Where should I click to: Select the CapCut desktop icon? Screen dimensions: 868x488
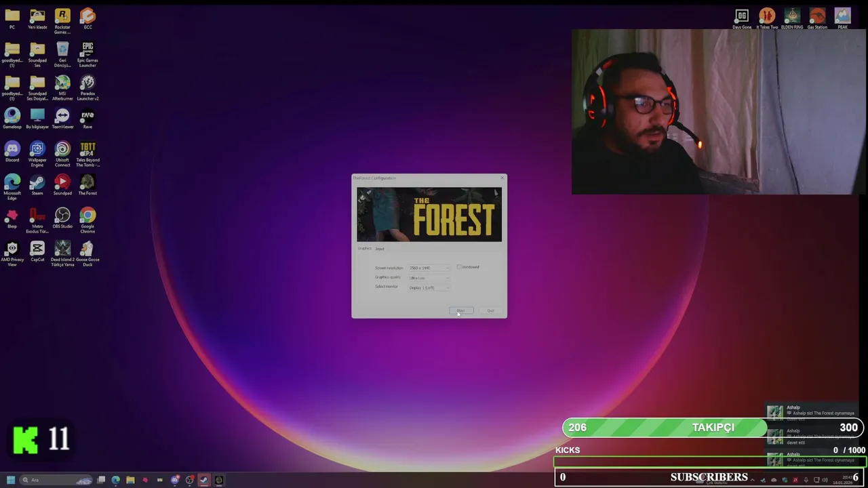point(37,251)
